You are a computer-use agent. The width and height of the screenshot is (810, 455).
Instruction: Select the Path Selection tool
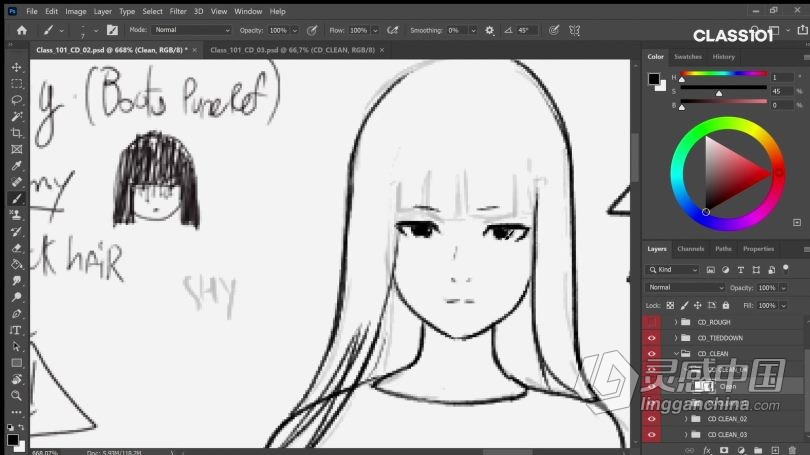[x=17, y=347]
